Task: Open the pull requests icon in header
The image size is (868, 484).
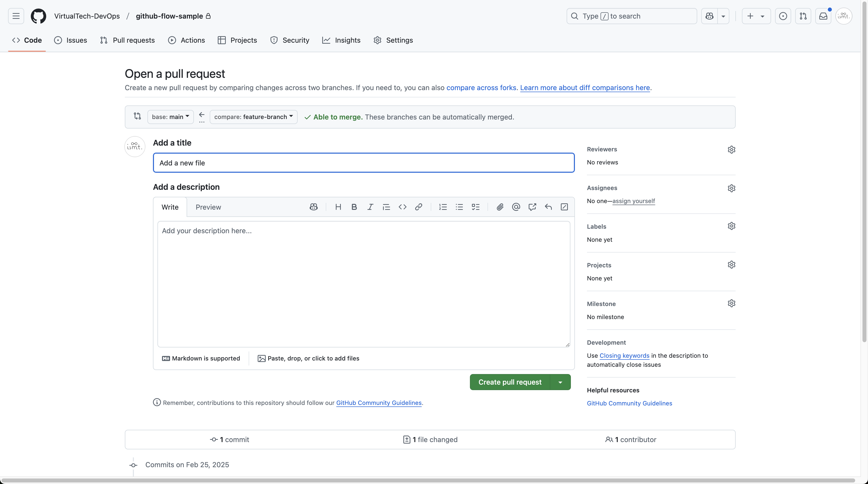Action: click(803, 16)
